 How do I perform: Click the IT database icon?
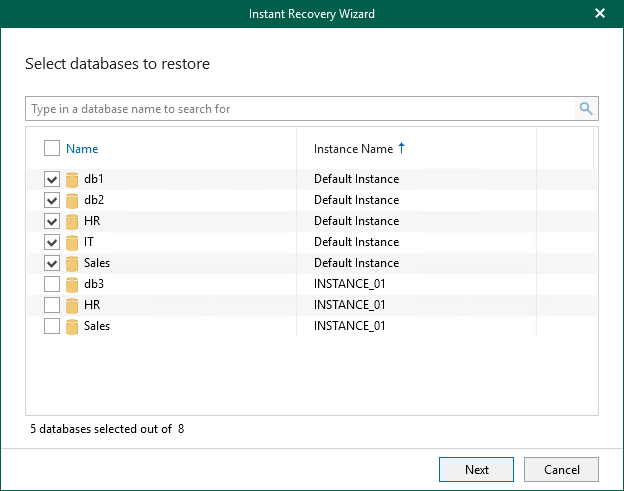[72, 243]
